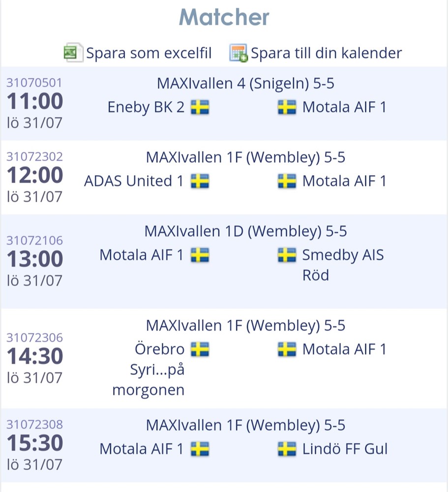Open match number 31070501

coord(34,83)
